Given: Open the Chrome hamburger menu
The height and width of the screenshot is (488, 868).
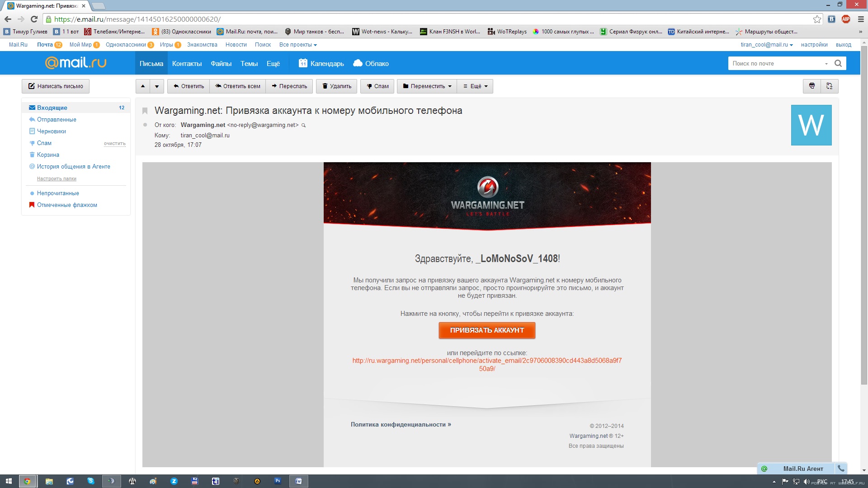Looking at the screenshot, I should pos(861,19).
